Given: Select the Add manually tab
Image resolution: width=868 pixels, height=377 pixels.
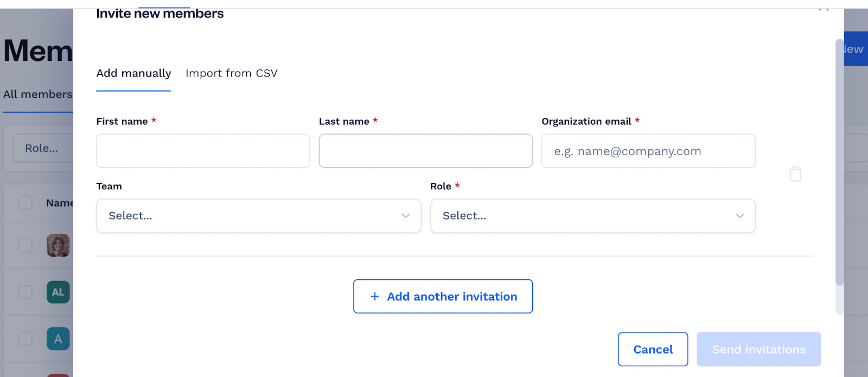Looking at the screenshot, I should pyautogui.click(x=133, y=73).
